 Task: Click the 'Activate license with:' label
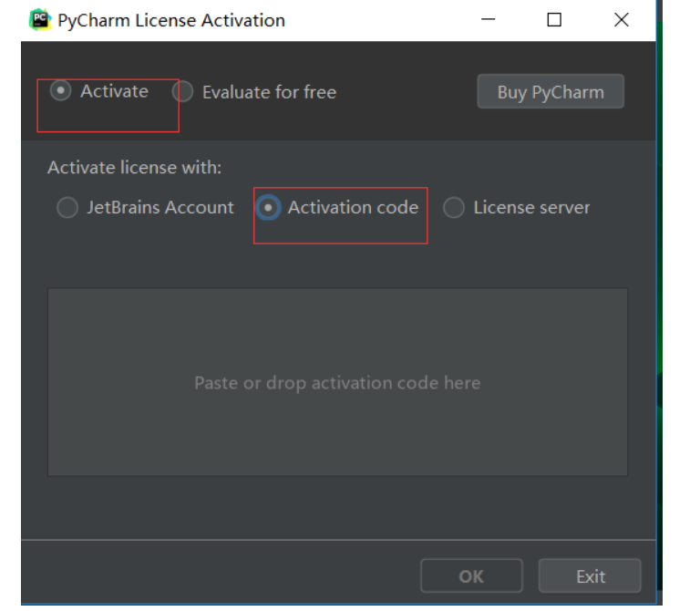[134, 168]
